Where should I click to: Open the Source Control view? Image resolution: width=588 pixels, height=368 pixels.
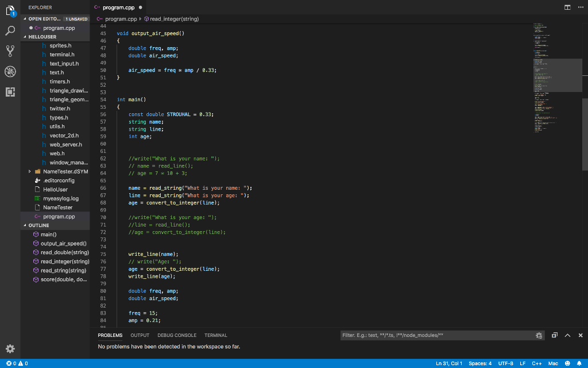pyautogui.click(x=9, y=51)
